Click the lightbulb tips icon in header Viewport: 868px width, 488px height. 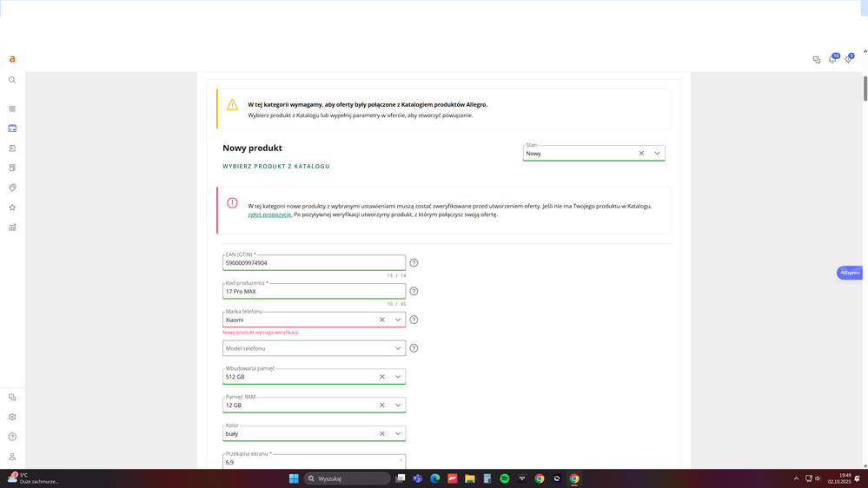coord(848,59)
